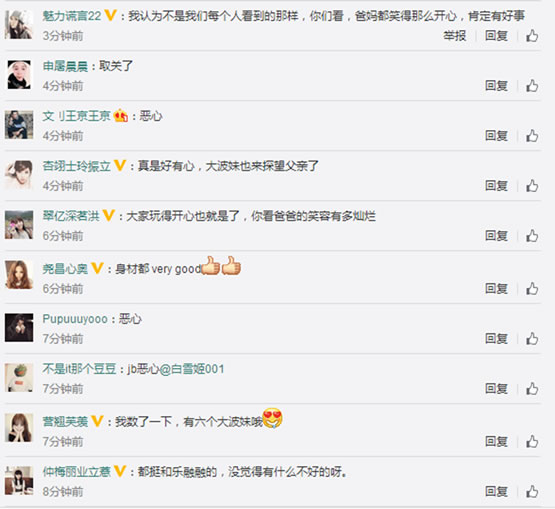Open 尧昌心奥's profile via username
Screen dimensions: 555x509
[x=65, y=269]
